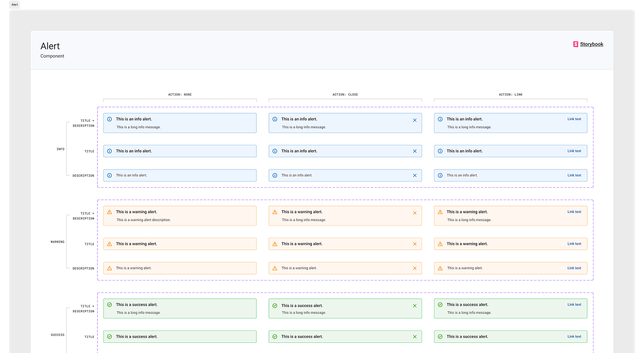Image resolution: width=644 pixels, height=353 pixels.
Task: Close the title-only warning alert
Action: [415, 244]
